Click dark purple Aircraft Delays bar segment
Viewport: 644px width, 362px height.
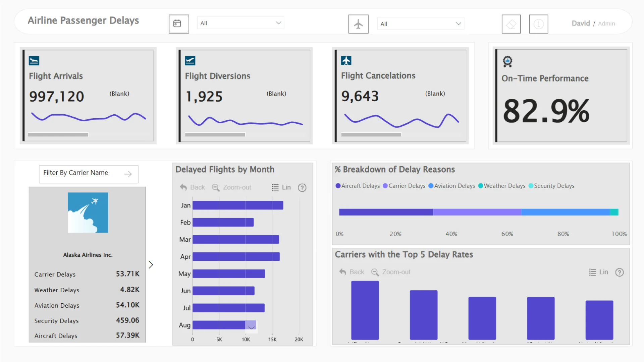click(x=386, y=212)
